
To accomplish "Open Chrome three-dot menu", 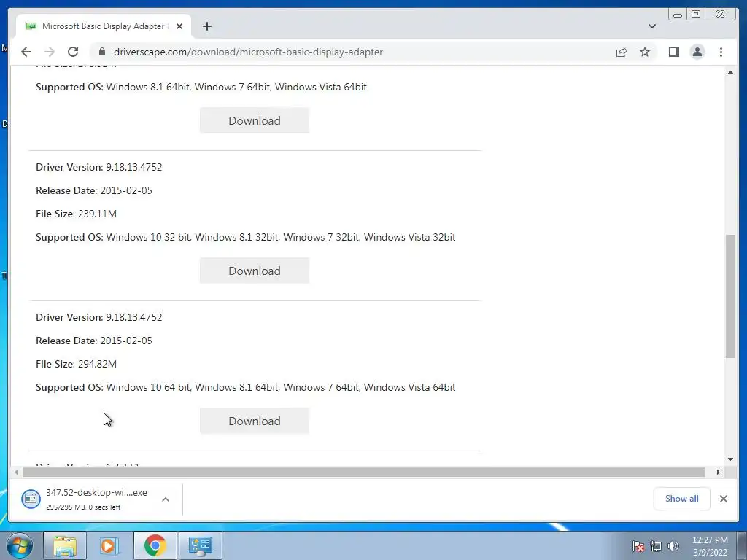I will coord(721,52).
